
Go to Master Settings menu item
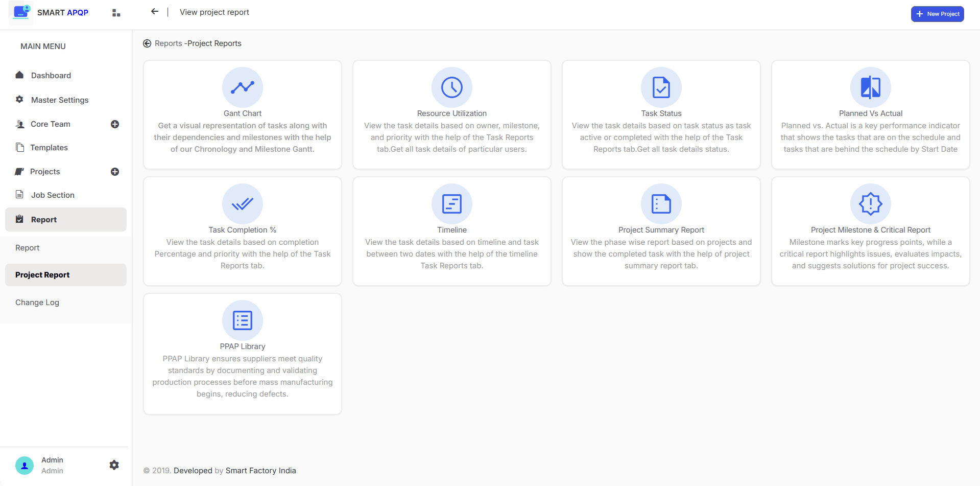pos(60,100)
